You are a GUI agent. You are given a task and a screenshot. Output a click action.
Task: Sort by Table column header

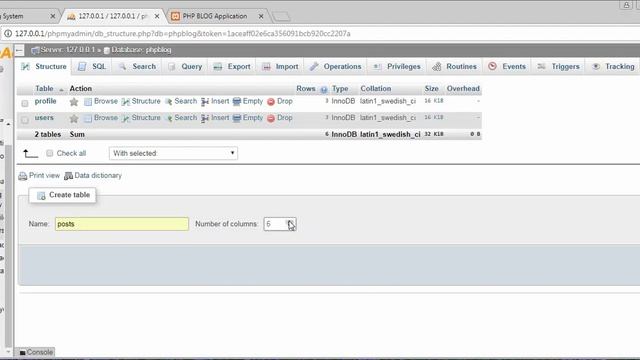pos(44,89)
